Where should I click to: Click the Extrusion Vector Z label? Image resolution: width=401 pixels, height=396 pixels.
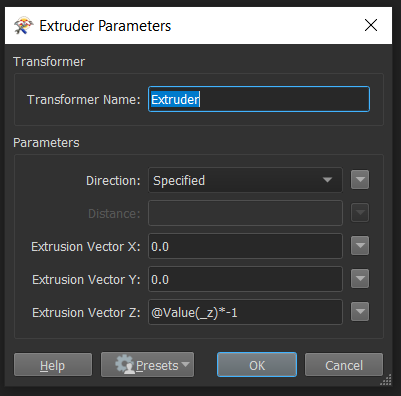[86, 313]
